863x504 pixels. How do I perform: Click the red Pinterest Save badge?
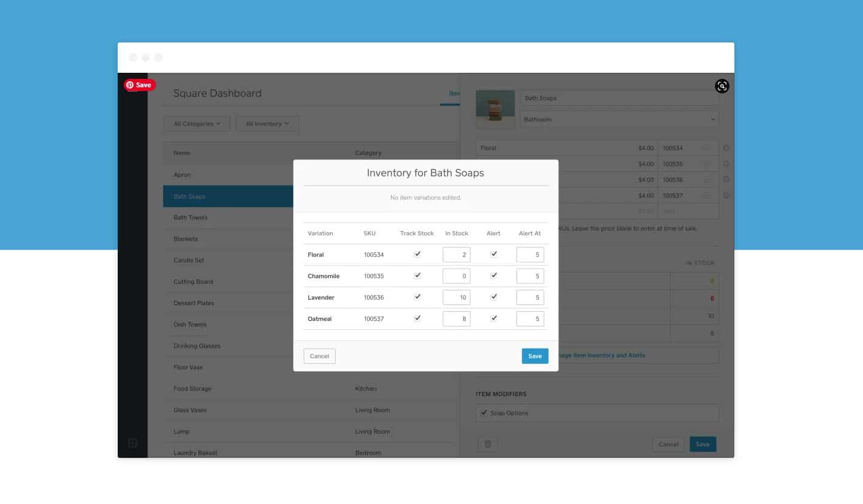click(140, 85)
